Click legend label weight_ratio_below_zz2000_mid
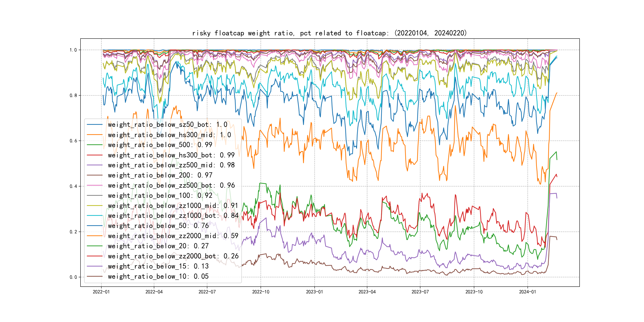This screenshot has width=644, height=322. coord(173,236)
